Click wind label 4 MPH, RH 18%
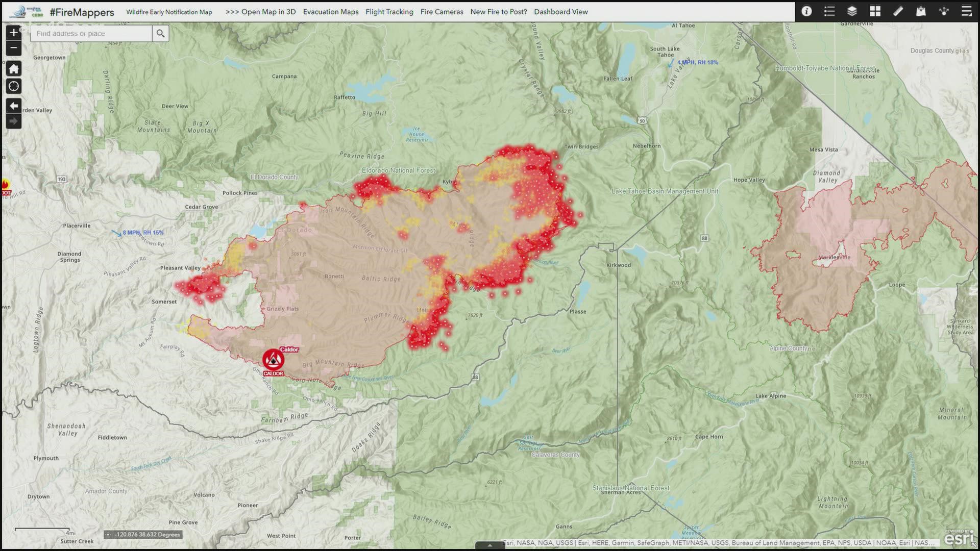The width and height of the screenshot is (980, 551). pos(698,62)
